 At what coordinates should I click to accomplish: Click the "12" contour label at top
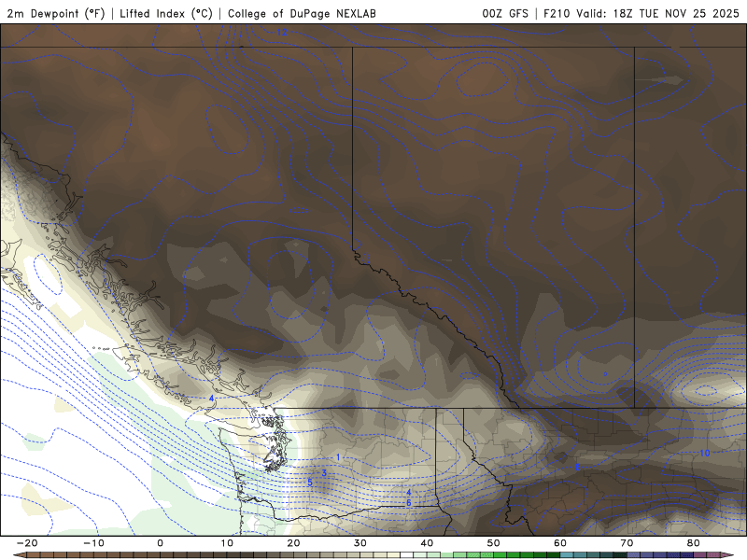click(282, 33)
